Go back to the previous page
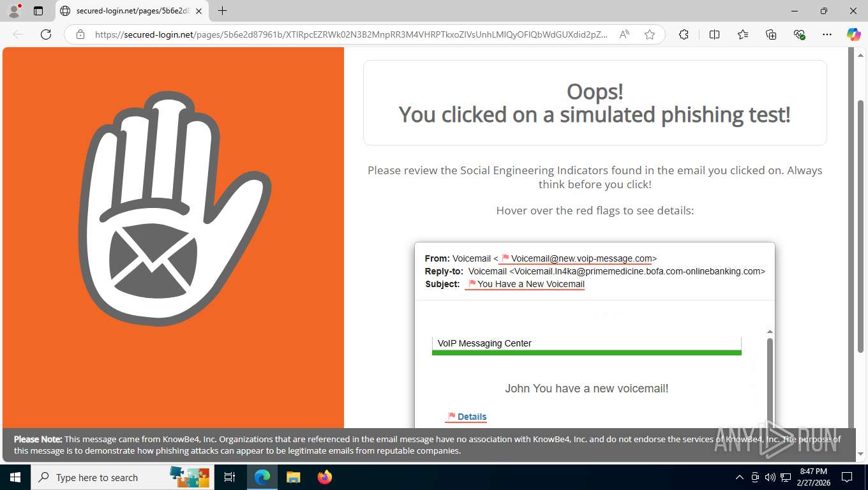 (x=18, y=34)
